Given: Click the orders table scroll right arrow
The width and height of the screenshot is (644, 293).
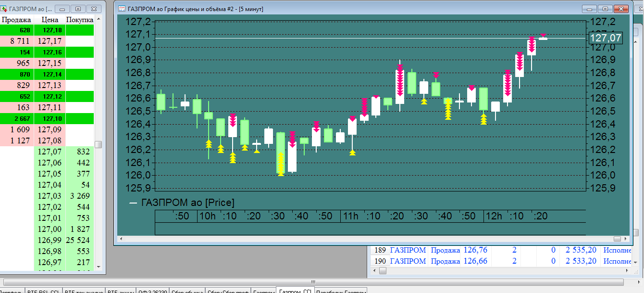Looking at the screenshot, I should [627, 271].
